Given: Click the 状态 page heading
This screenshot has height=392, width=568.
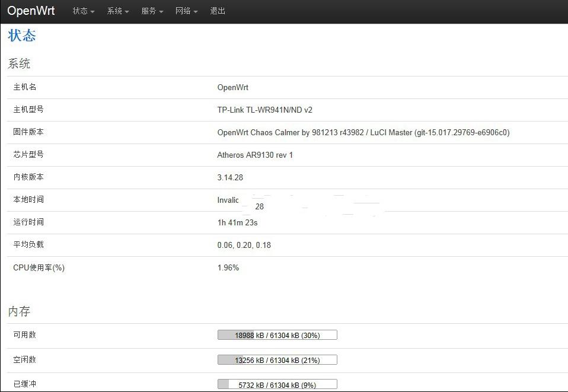Looking at the screenshot, I should coord(22,36).
